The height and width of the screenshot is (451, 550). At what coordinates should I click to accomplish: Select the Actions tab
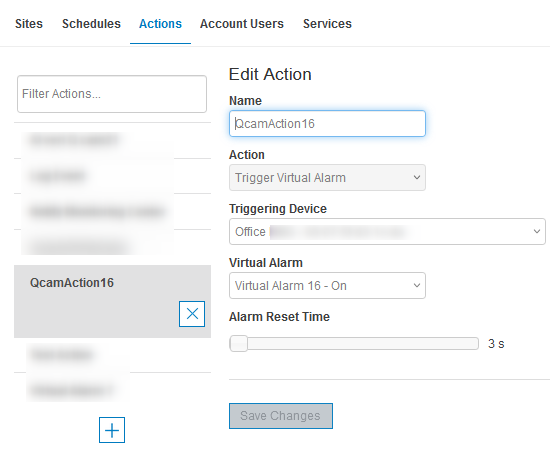[160, 24]
